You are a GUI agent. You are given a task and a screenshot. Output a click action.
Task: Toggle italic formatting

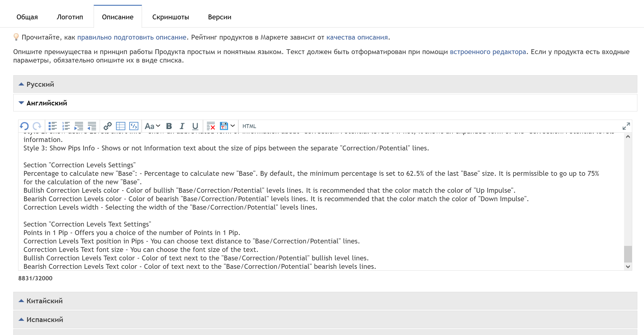point(182,126)
